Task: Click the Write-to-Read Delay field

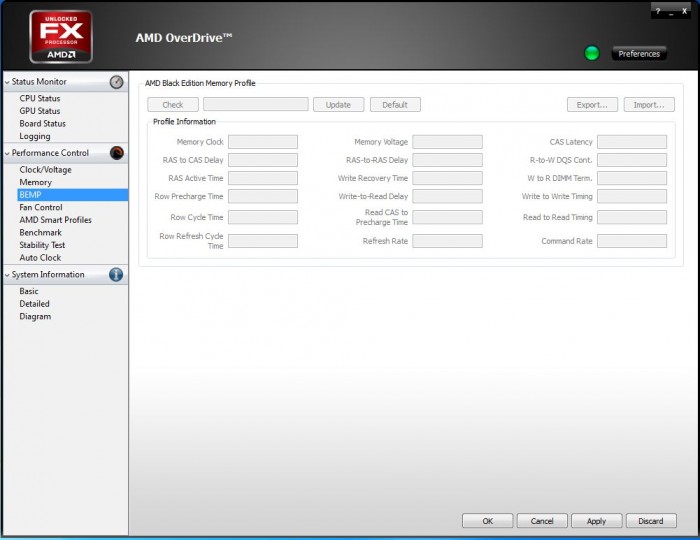Action: 447,196
